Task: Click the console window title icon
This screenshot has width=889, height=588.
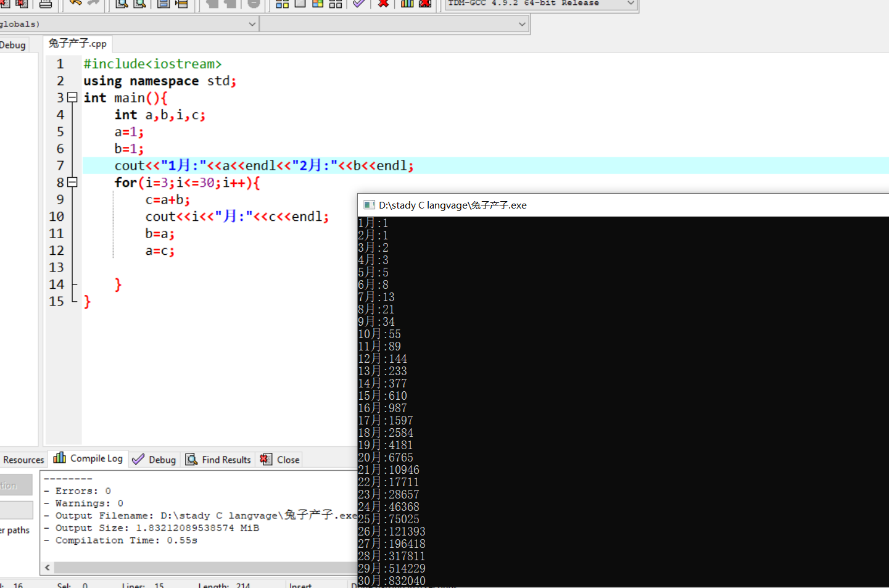Action: [369, 205]
